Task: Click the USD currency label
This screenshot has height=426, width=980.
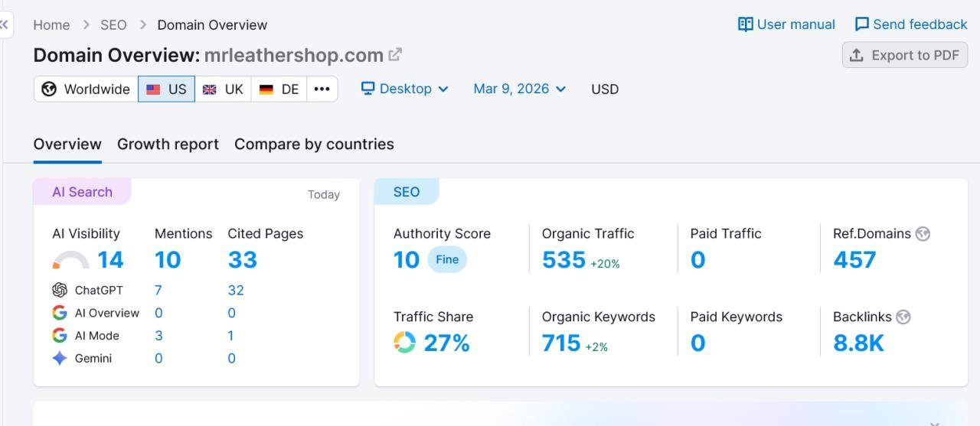Action: (605, 89)
